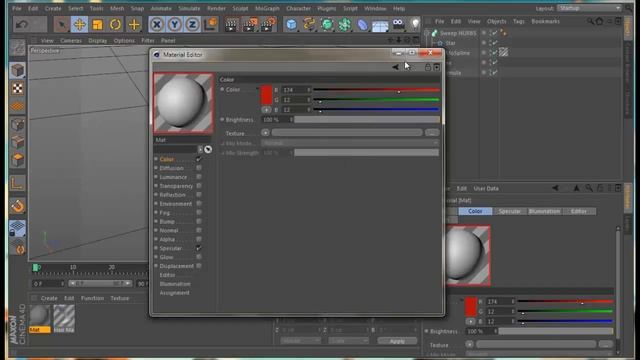Open the Tags menu in Object Manager
640x360 pixels.
[518, 21]
